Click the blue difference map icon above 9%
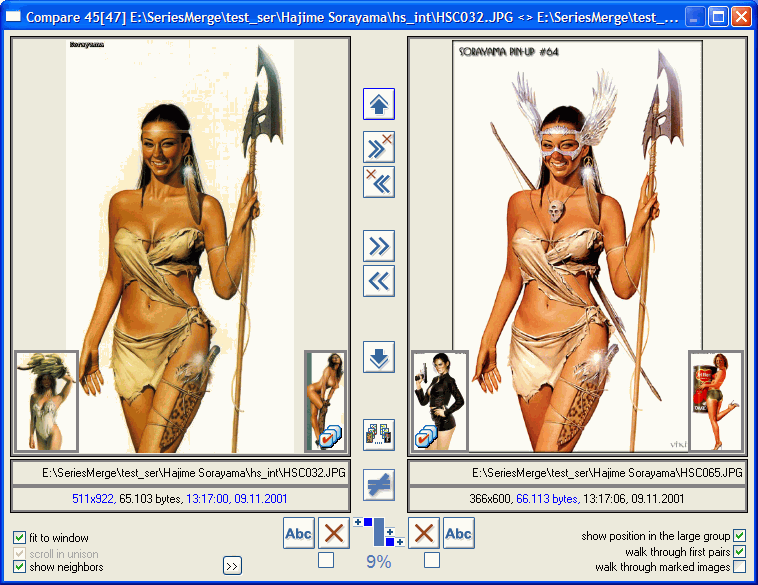Image resolution: width=758 pixels, height=585 pixels. pyautogui.click(x=379, y=532)
